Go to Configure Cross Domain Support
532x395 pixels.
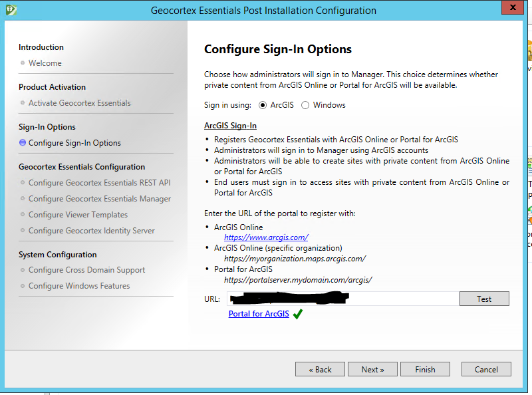[86, 270]
